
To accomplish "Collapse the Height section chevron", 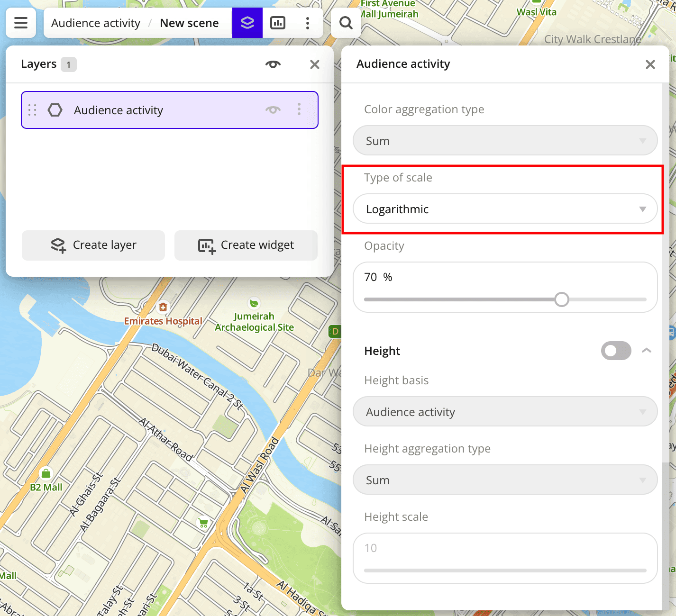I will coord(646,351).
